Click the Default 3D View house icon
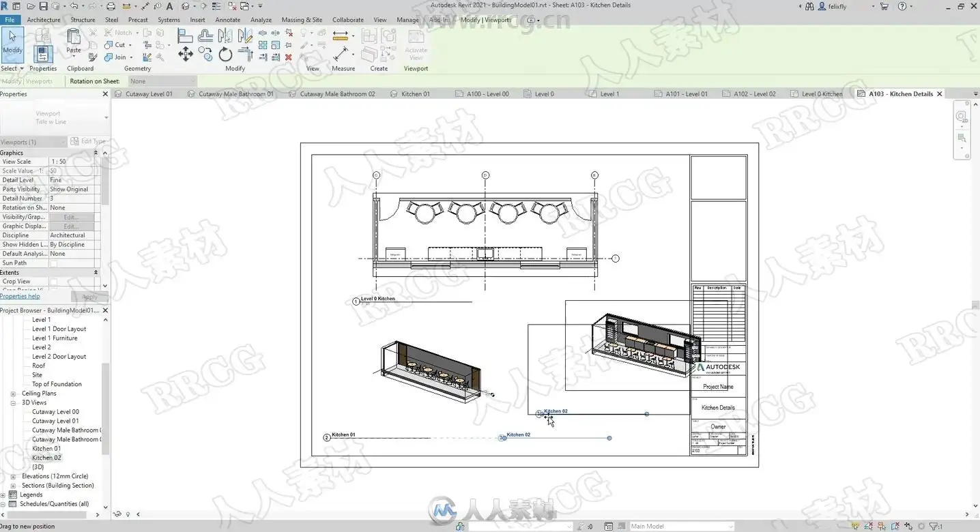The image size is (980, 532). pyautogui.click(x=186, y=6)
